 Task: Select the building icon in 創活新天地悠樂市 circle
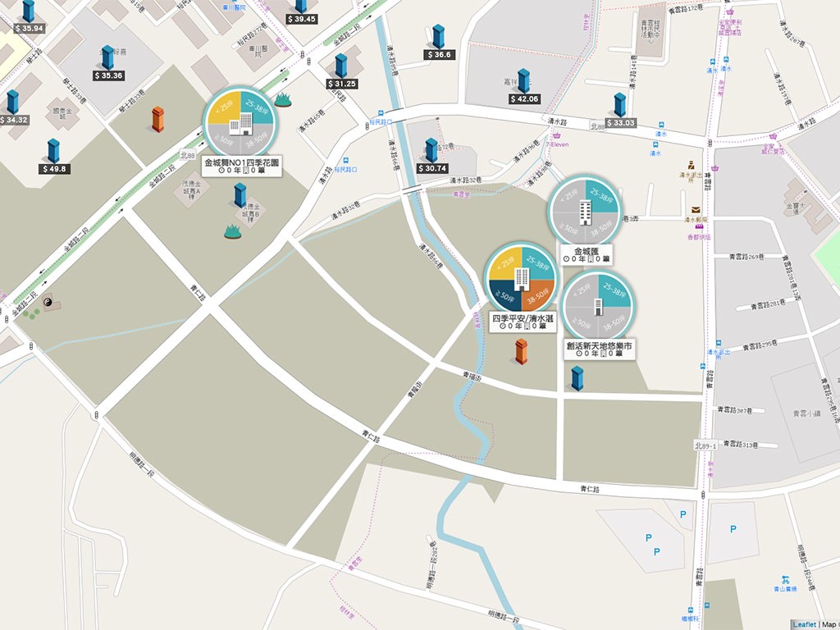tap(598, 307)
